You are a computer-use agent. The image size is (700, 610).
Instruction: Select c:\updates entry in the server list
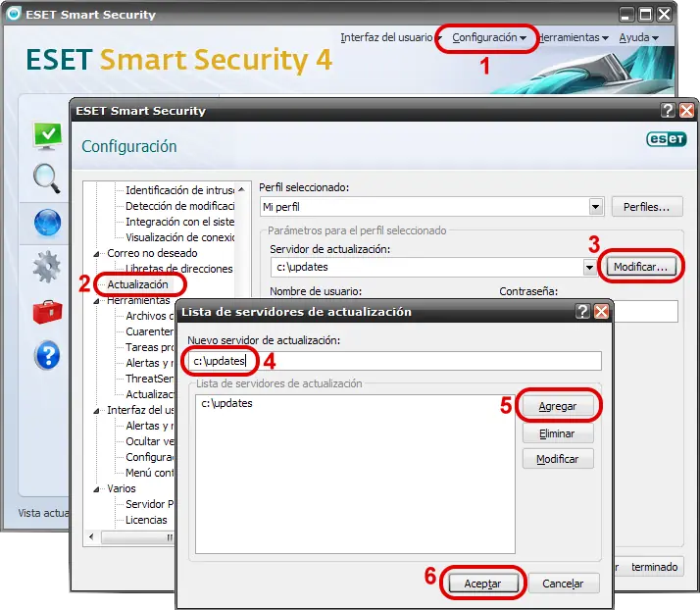pyautogui.click(x=226, y=403)
